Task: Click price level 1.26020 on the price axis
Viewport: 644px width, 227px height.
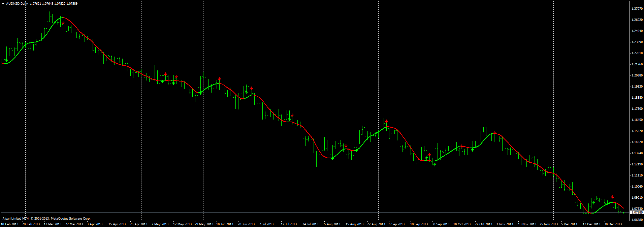Action: point(637,20)
